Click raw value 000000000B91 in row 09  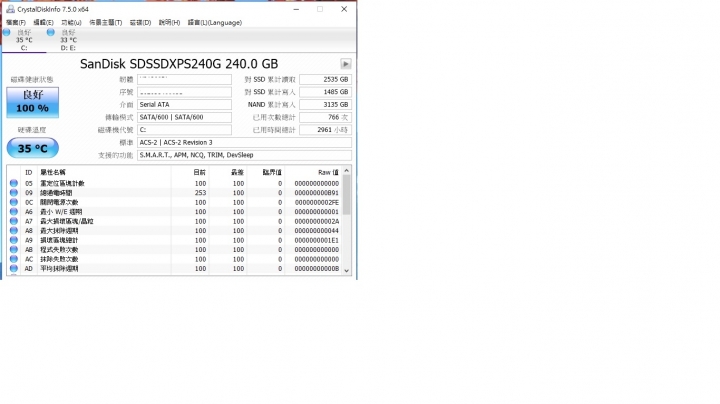[317, 193]
